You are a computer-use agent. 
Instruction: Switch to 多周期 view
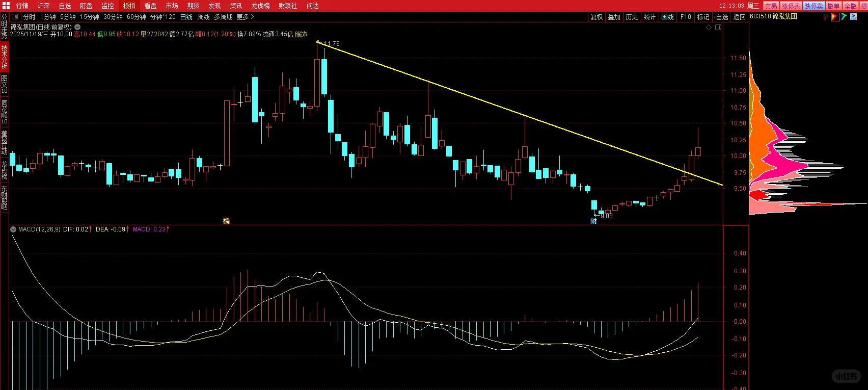click(x=223, y=17)
